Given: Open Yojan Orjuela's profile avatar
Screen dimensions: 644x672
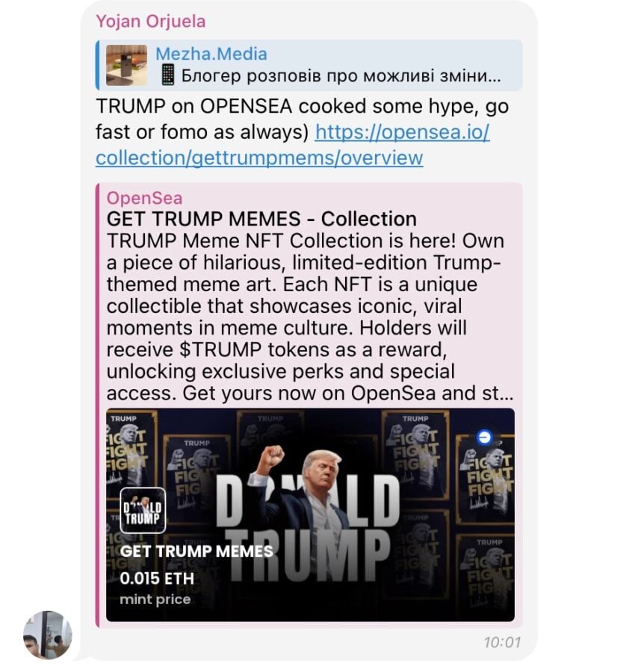Looking at the screenshot, I should [47, 635].
